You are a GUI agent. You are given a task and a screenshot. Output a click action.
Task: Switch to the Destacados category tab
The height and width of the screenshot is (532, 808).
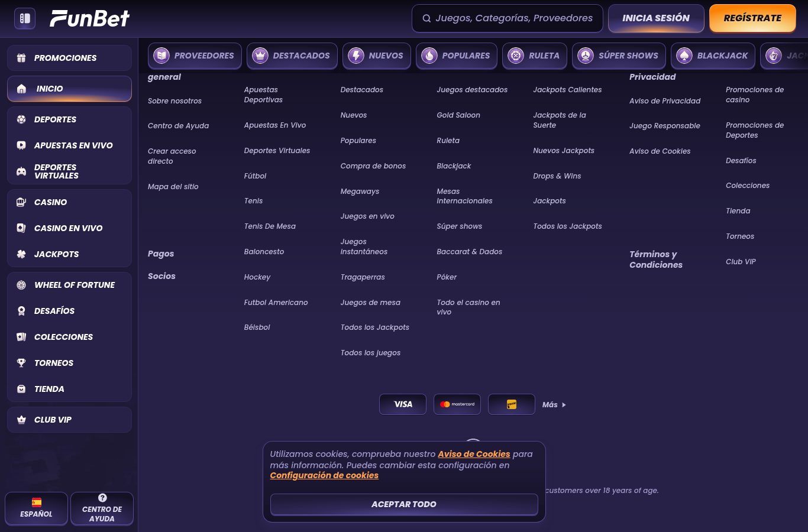point(292,56)
